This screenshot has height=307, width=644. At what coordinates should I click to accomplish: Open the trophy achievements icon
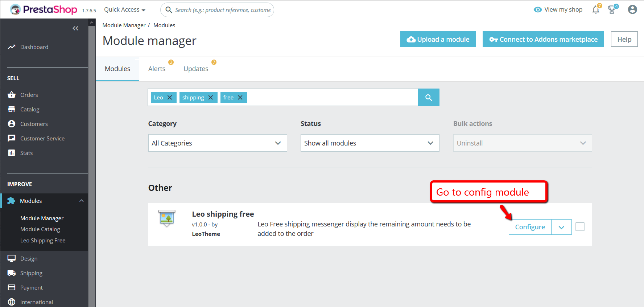click(x=612, y=9)
